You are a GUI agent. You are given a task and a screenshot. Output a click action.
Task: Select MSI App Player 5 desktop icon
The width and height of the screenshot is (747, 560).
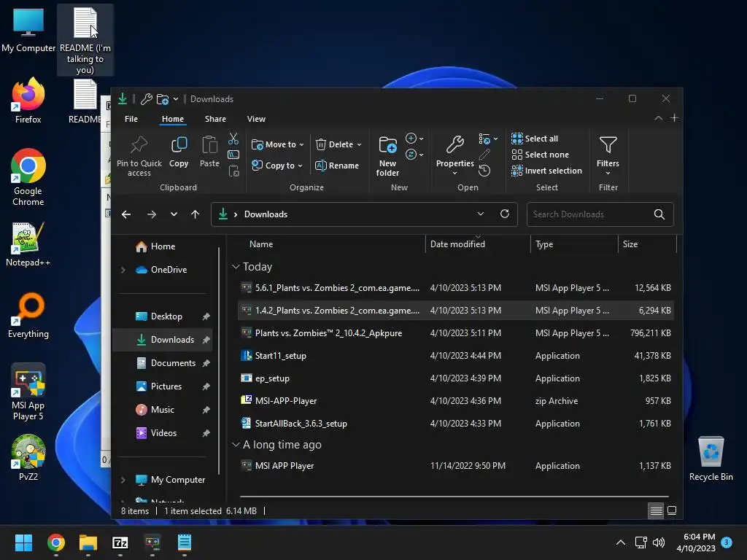tap(28, 392)
